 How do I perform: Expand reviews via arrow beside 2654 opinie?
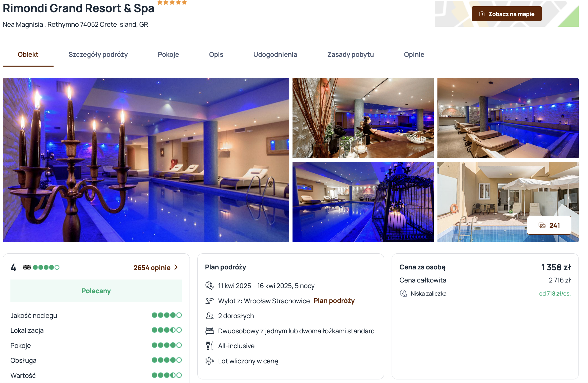(x=176, y=267)
